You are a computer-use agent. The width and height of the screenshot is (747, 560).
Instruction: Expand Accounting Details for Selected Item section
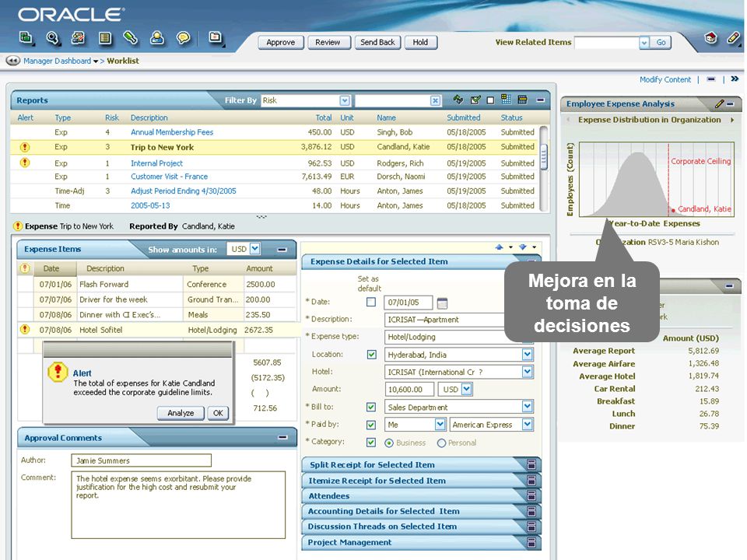[531, 512]
